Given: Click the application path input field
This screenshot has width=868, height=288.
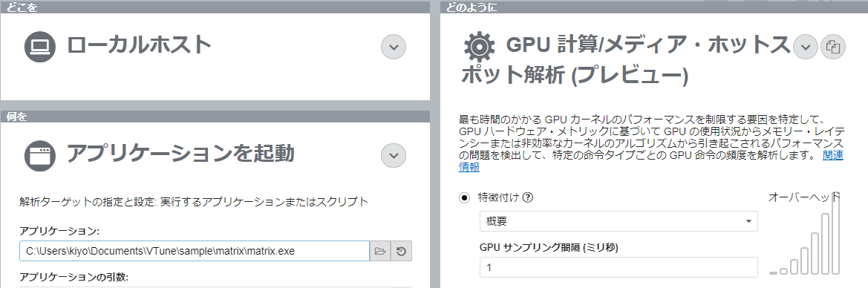Looking at the screenshot, I should tap(195, 251).
